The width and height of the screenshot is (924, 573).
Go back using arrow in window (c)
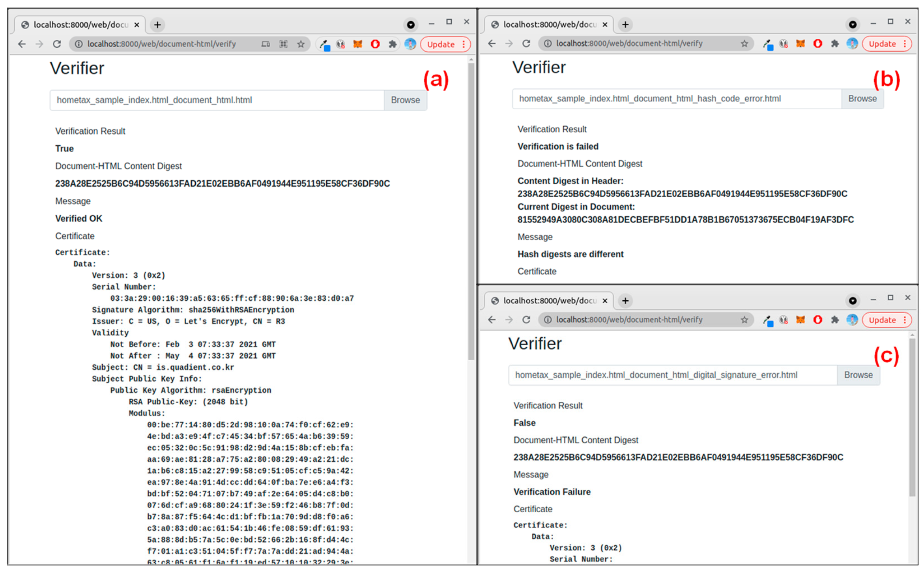pos(491,320)
